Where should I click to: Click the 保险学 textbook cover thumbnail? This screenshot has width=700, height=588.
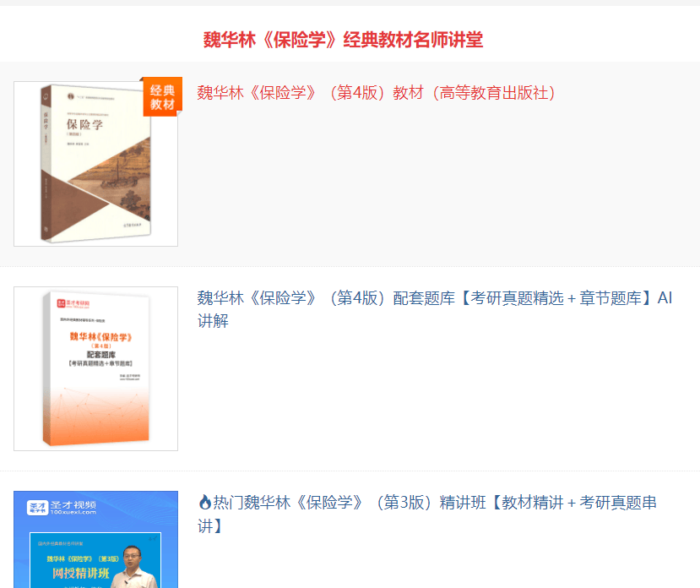pos(96,164)
